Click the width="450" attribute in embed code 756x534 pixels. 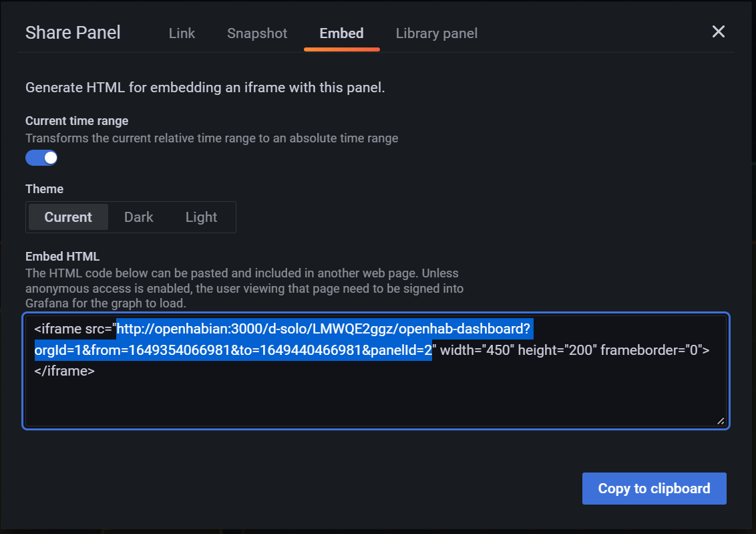tap(475, 350)
